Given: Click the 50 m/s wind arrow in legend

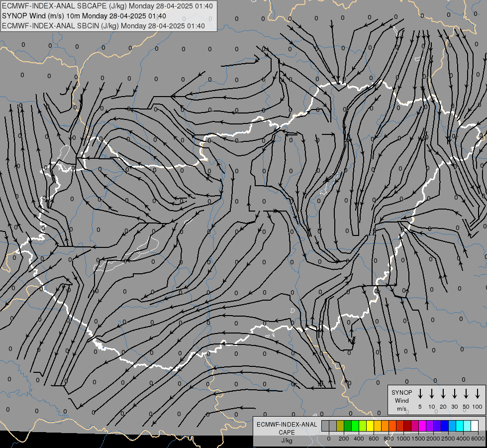Looking at the screenshot, I should tap(466, 394).
